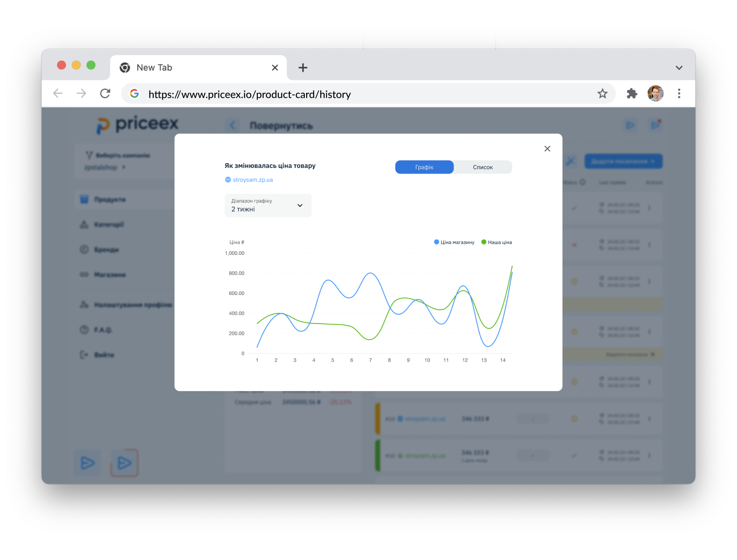Expand the Діапазон графіку dropdown

click(x=268, y=206)
